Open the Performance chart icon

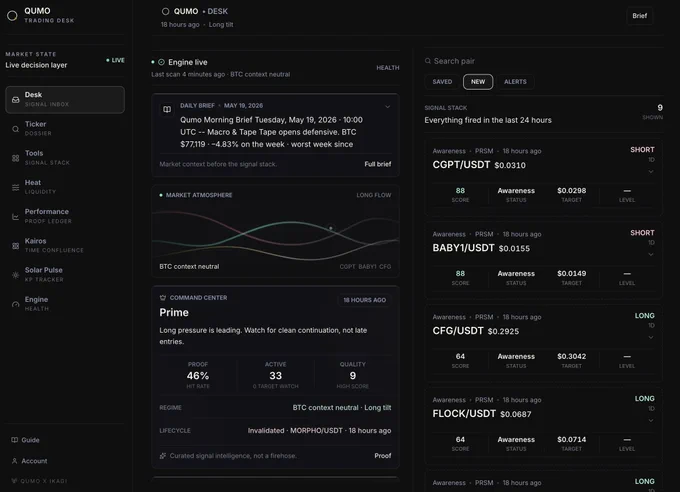(x=16, y=216)
